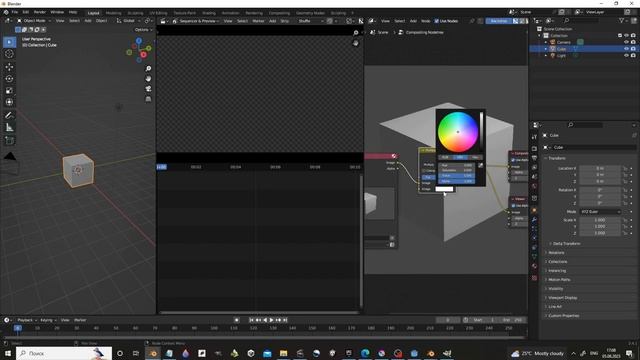The width and height of the screenshot is (640, 360).
Task: Open the Sequencer & Preview view dropdown
Action: coord(196,21)
